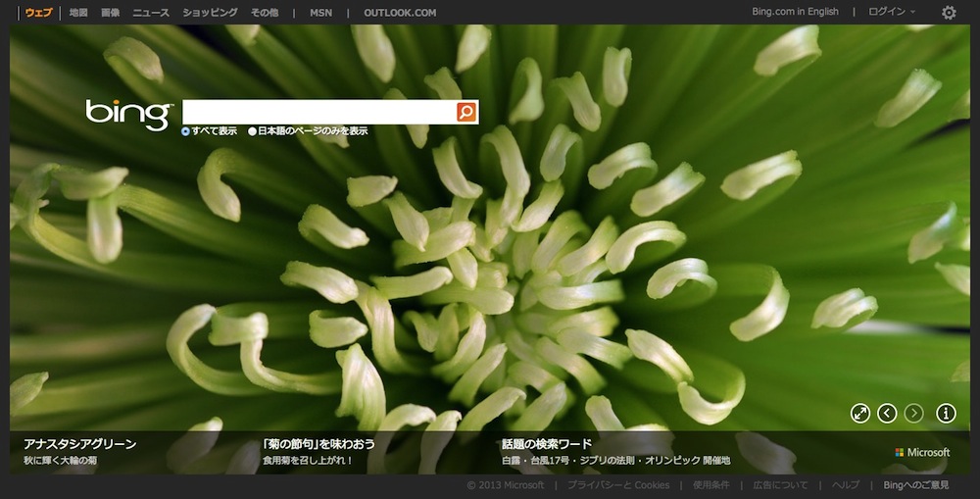This screenshot has height=499, width=980.
Task: Switch to the 画像 tab
Action: (110, 13)
